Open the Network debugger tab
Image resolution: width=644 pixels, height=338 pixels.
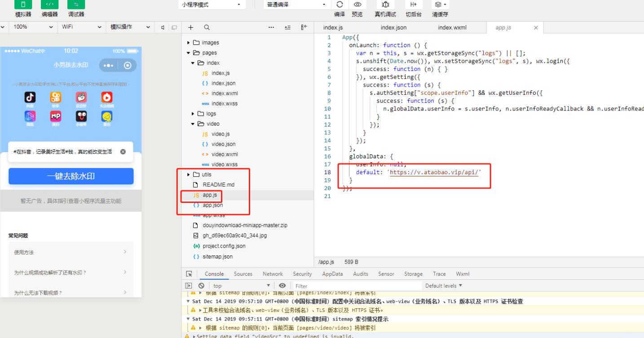click(273, 274)
